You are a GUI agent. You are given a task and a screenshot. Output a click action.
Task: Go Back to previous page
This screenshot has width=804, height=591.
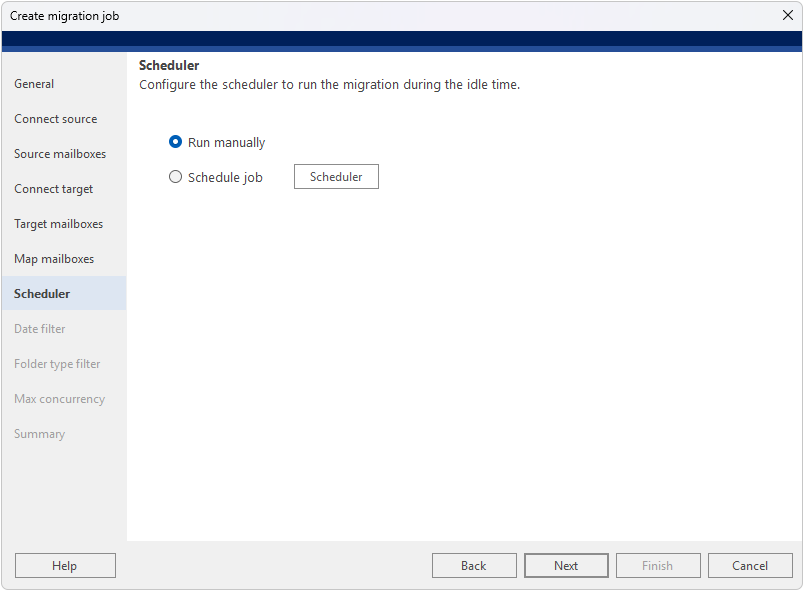474,565
